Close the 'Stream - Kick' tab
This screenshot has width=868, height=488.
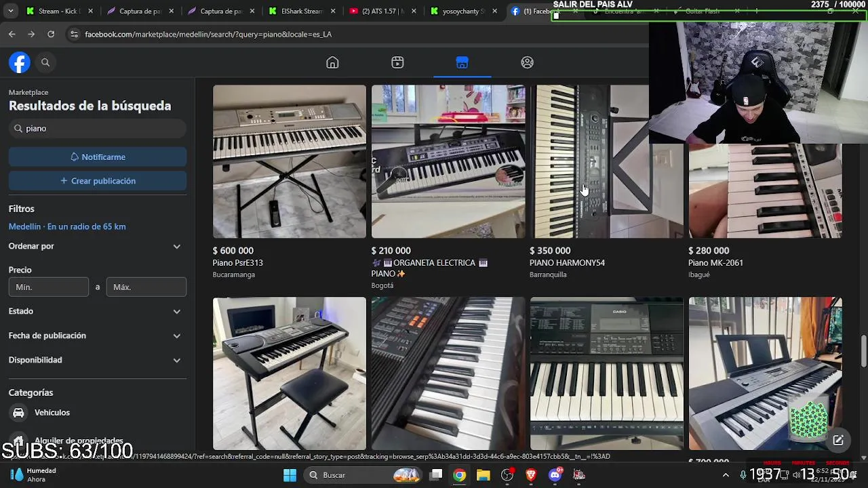[90, 11]
